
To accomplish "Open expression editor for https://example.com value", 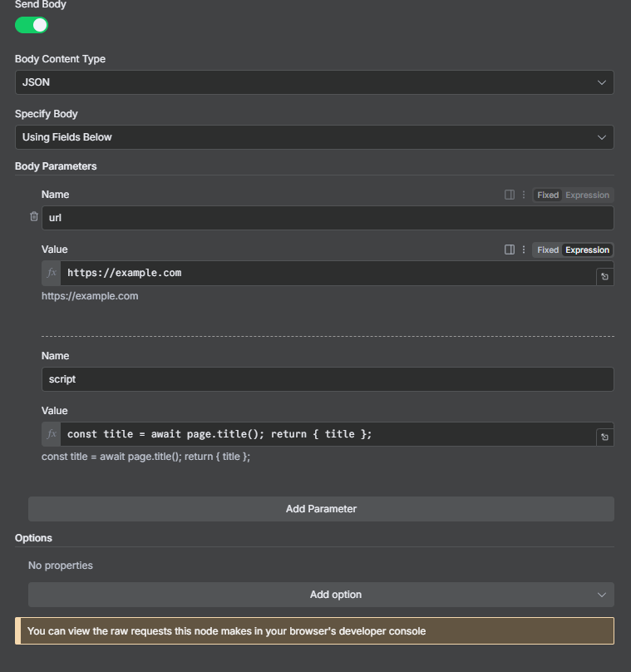I will tap(604, 276).
